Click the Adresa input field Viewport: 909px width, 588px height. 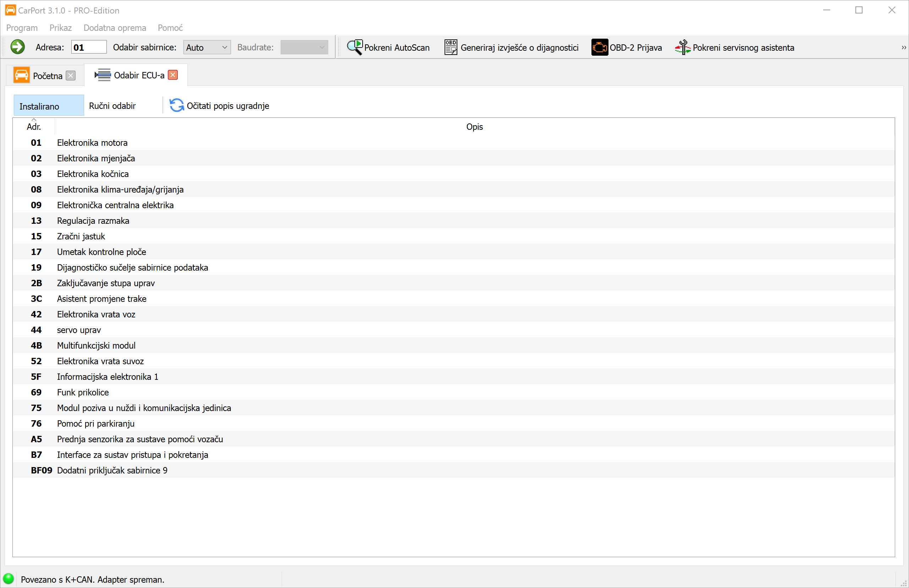point(89,48)
